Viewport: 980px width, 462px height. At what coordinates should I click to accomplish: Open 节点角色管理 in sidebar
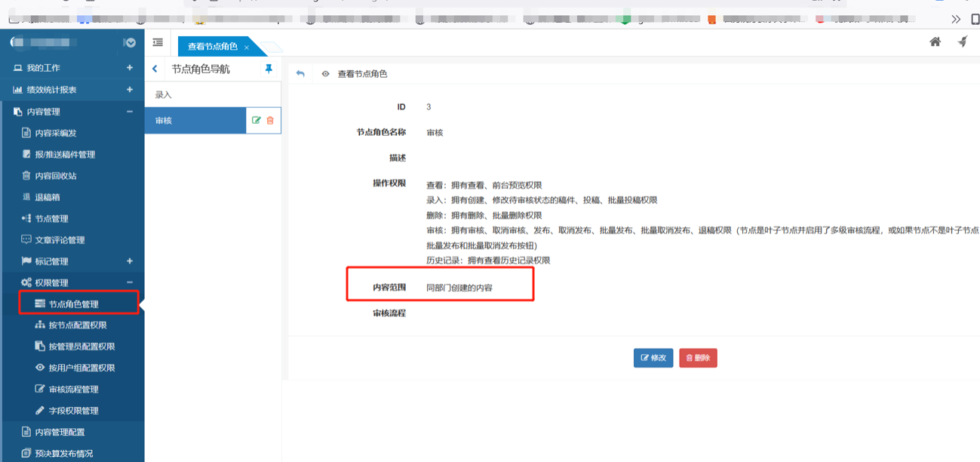pyautogui.click(x=73, y=304)
